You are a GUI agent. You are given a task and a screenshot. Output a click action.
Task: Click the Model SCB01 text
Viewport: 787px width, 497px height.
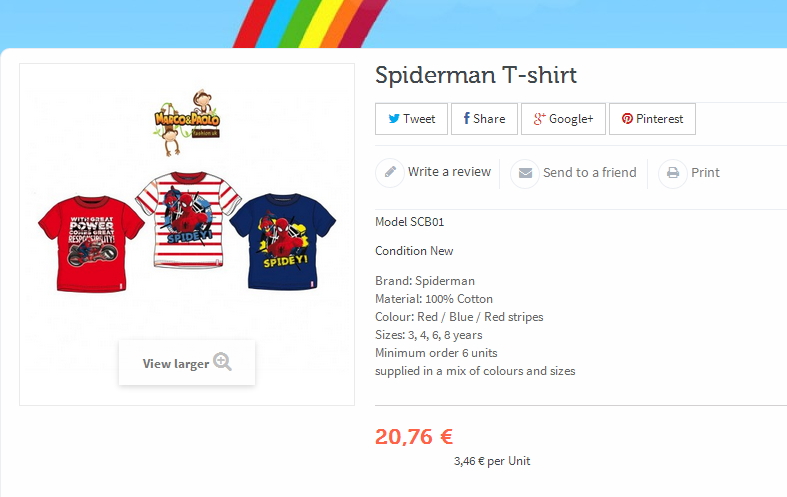pyautogui.click(x=409, y=222)
